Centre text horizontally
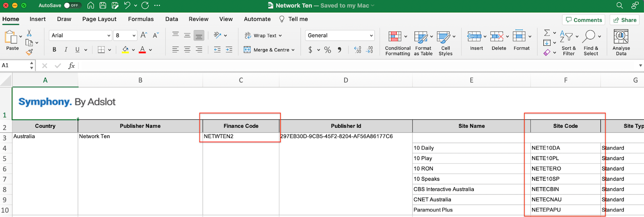The width and height of the screenshot is (644, 217). tap(187, 50)
